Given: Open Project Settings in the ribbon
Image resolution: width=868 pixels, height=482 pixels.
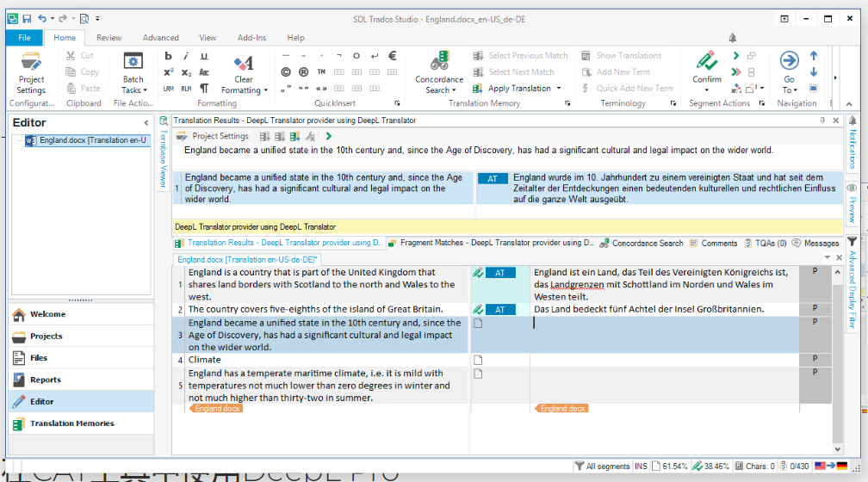Looking at the screenshot, I should [31, 74].
